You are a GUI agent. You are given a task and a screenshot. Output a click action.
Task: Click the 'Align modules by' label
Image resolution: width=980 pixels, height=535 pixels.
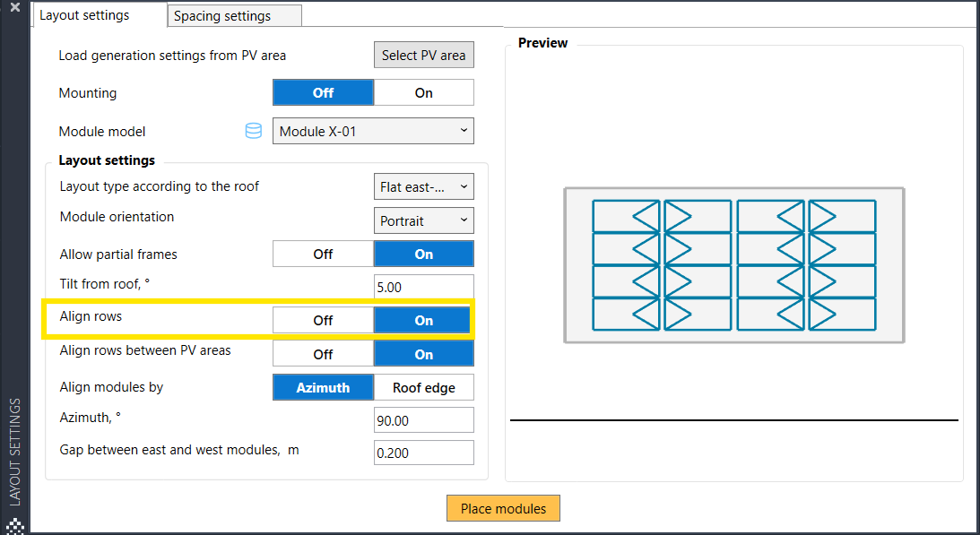[111, 387]
